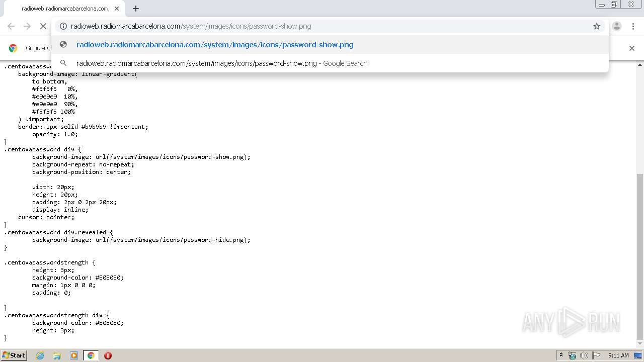644x362 pixels.
Task: Click the network tray icon
Action: tap(572, 355)
